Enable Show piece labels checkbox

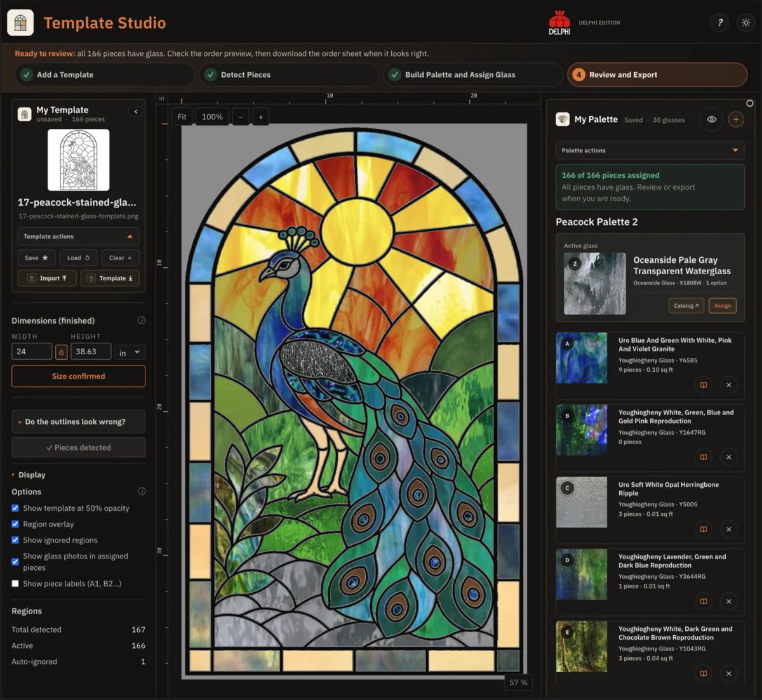pyautogui.click(x=15, y=584)
